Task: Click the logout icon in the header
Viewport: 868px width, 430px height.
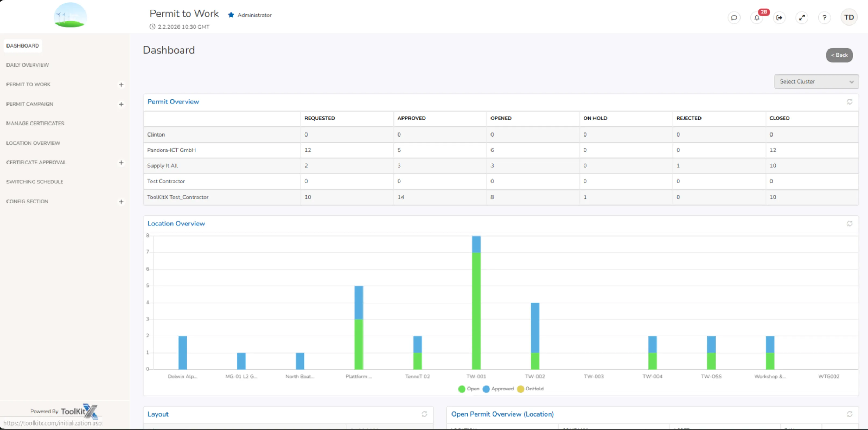Action: click(x=779, y=17)
